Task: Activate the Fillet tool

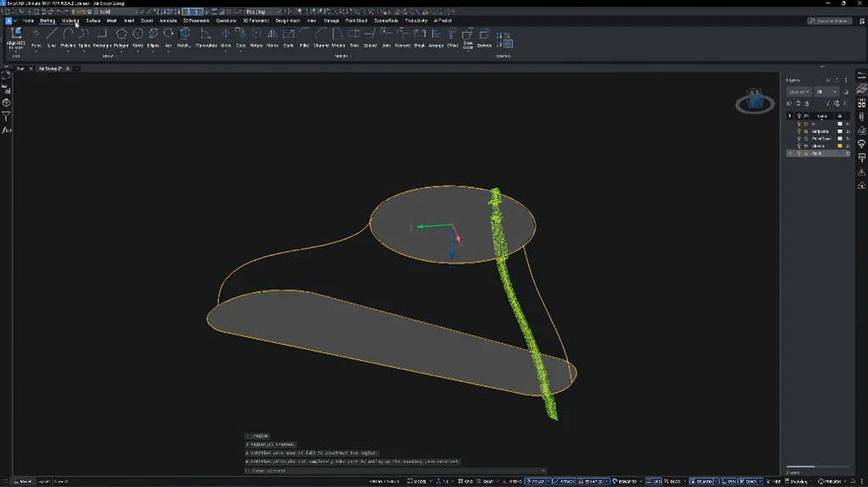Action: [304, 37]
